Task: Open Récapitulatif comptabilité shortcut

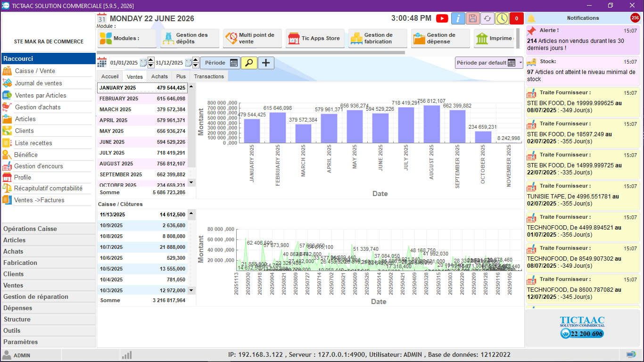Action: 47,188
